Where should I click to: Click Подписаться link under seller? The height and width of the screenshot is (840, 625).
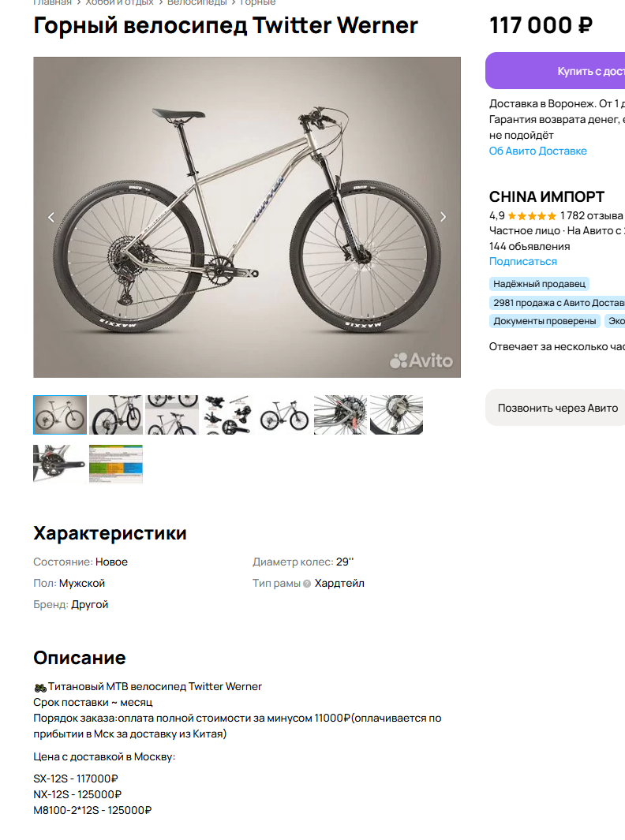click(x=522, y=261)
